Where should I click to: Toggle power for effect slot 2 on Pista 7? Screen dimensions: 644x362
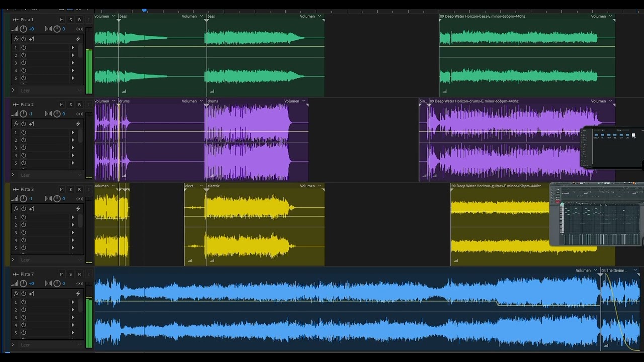click(24, 310)
